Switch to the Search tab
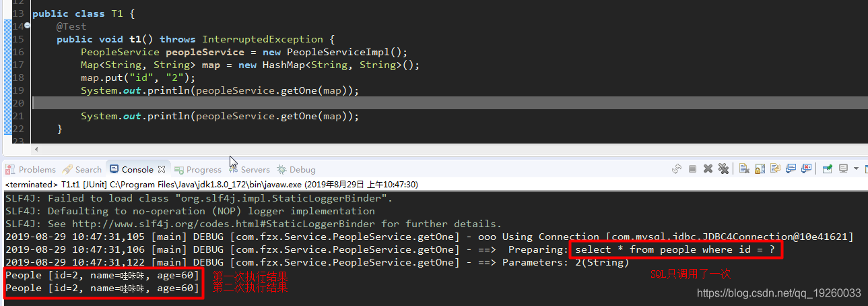 [82, 169]
